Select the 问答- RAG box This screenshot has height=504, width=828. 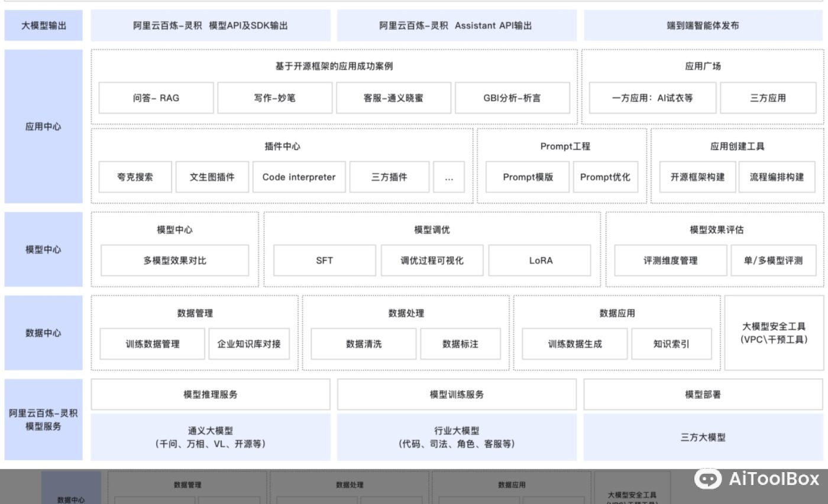(x=156, y=98)
